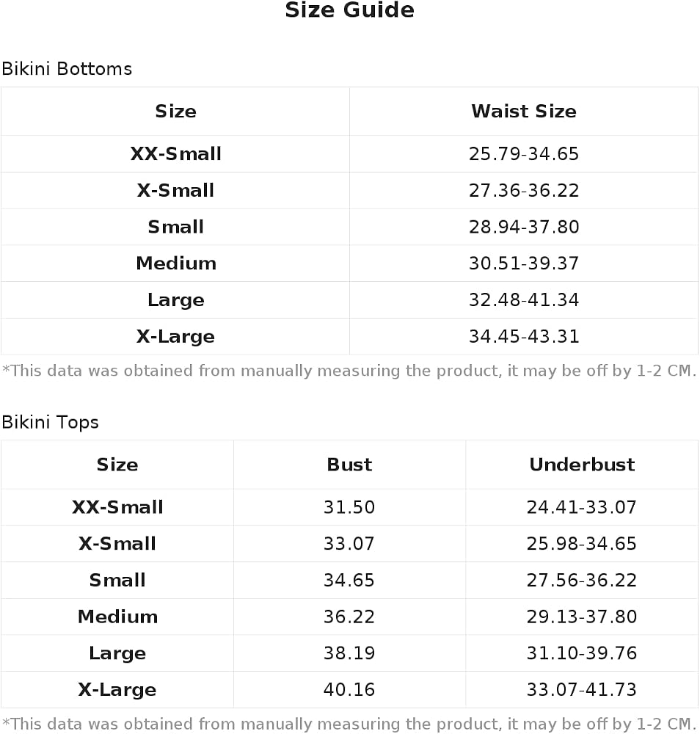The height and width of the screenshot is (734, 700).
Task: Click the Underbust column header
Action: [582, 465]
